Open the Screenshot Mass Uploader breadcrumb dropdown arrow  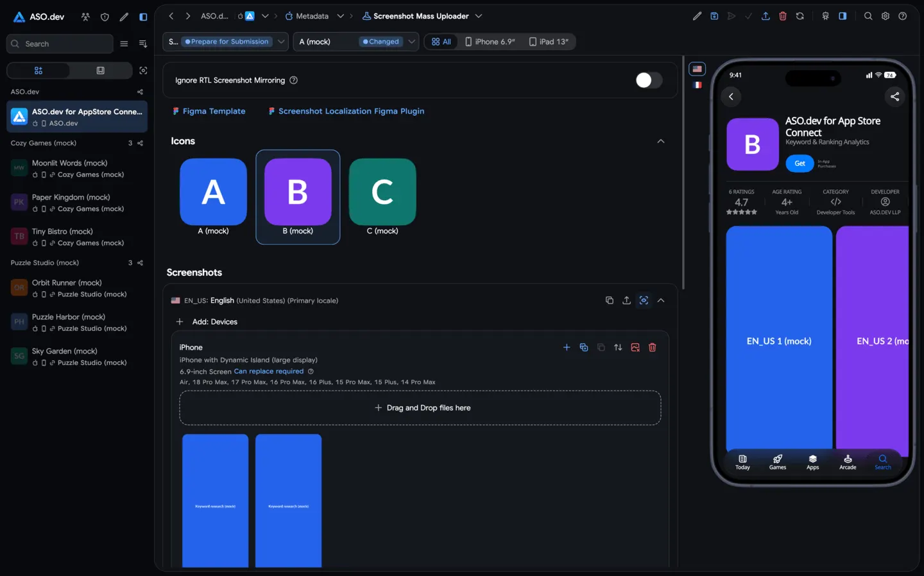479,16
